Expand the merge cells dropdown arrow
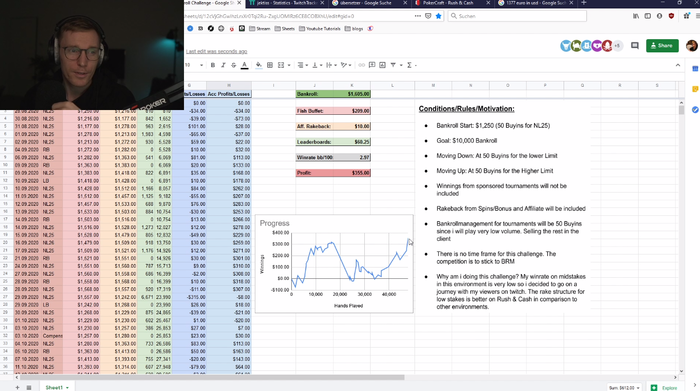Viewport: 700px width, 391px height. pos(289,65)
